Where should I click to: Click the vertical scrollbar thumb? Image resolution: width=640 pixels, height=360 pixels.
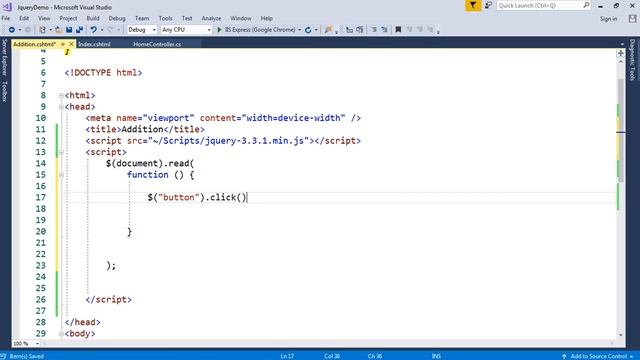(621, 130)
